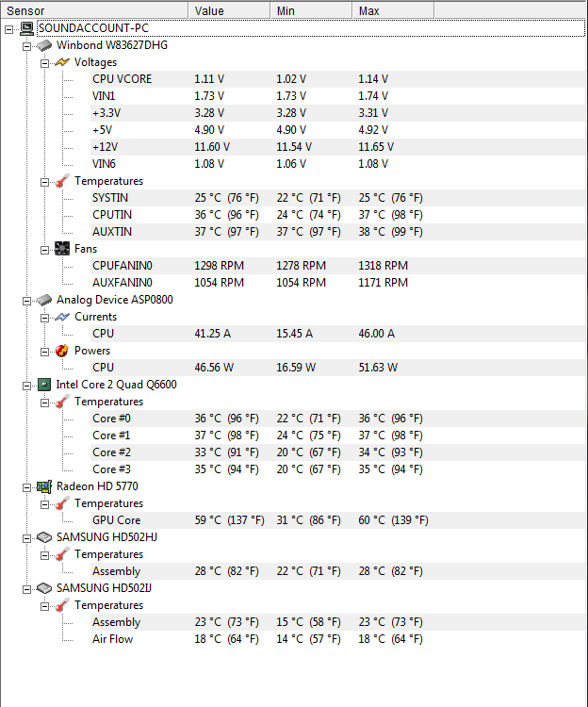
Task: Select the +5V voltage row
Action: 339,130
